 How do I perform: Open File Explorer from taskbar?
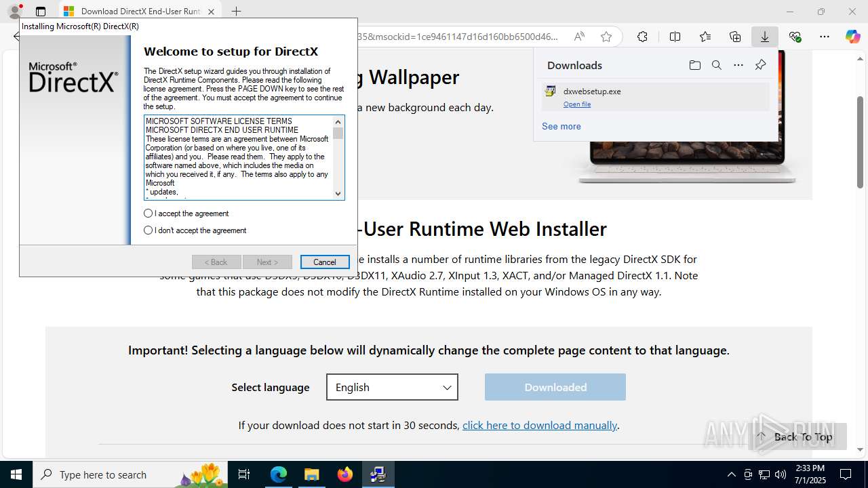[x=311, y=474]
